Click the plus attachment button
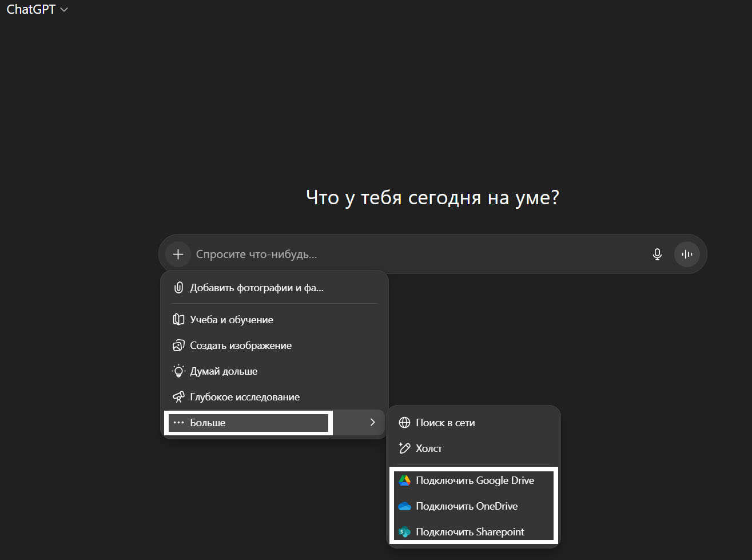Image resolution: width=752 pixels, height=560 pixels. coord(178,254)
